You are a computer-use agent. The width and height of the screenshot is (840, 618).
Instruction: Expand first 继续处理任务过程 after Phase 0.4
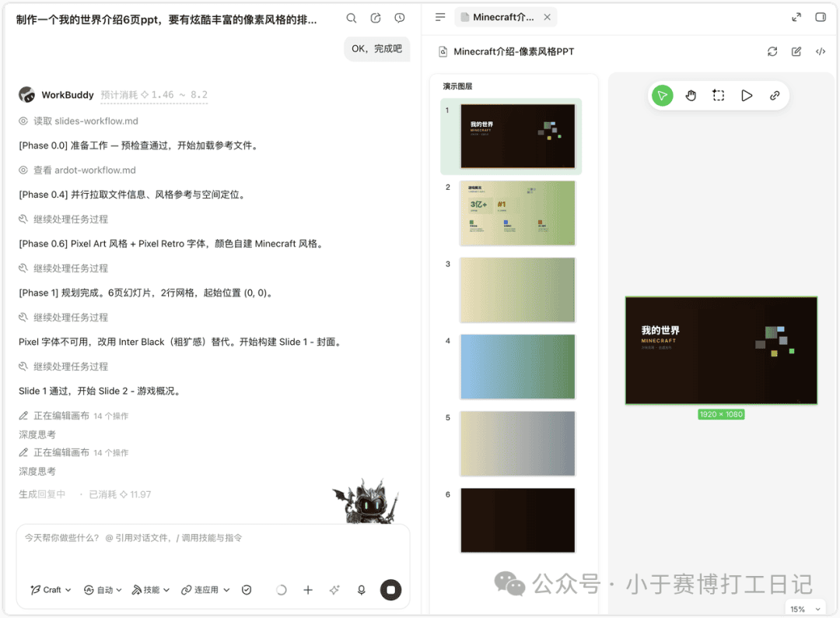click(x=64, y=219)
